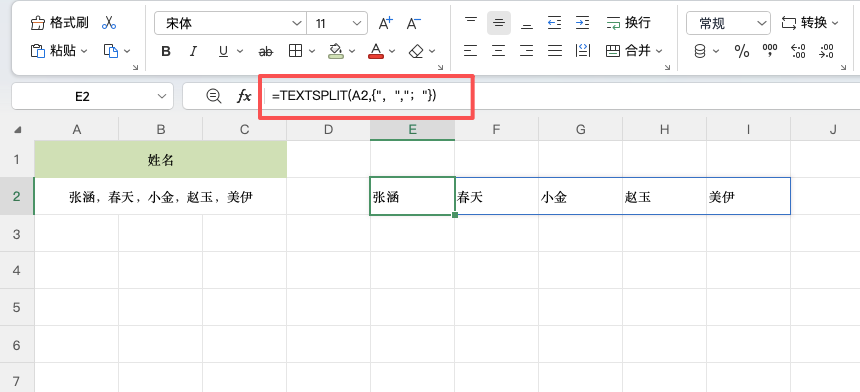Apply the thousands separator (000) style
The width and height of the screenshot is (860, 392).
point(771,51)
